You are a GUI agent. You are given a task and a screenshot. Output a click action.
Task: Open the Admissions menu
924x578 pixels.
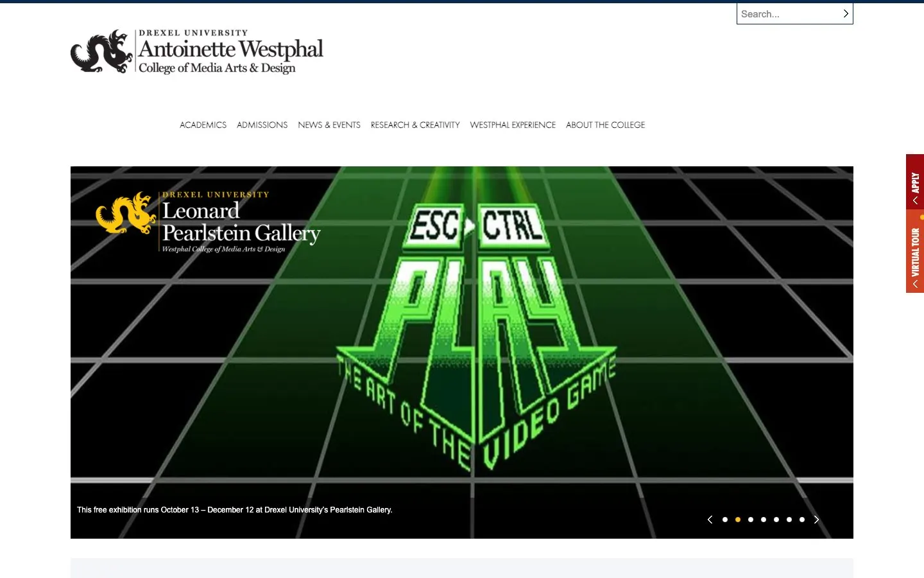tap(262, 125)
